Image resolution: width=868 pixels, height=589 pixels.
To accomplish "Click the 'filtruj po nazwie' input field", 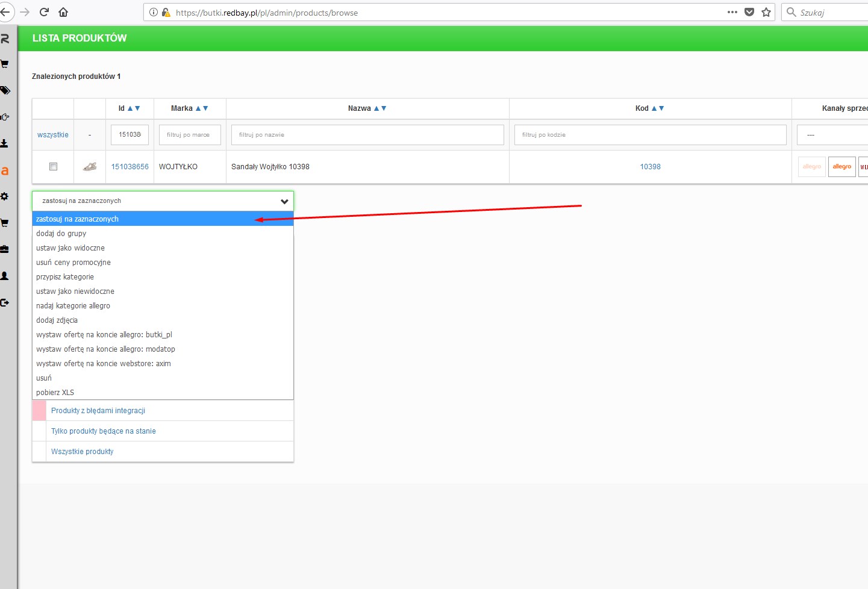I will [367, 135].
